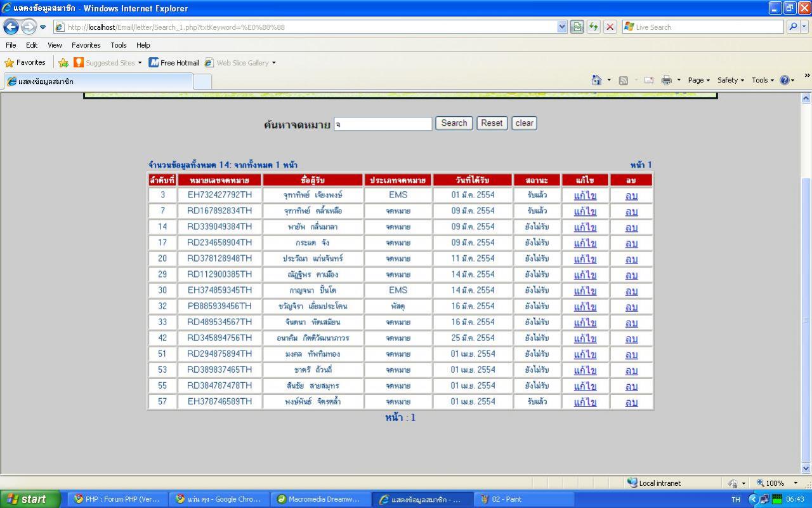Expand the address bar history dropdown
Image resolution: width=812 pixels, height=508 pixels.
(x=562, y=27)
